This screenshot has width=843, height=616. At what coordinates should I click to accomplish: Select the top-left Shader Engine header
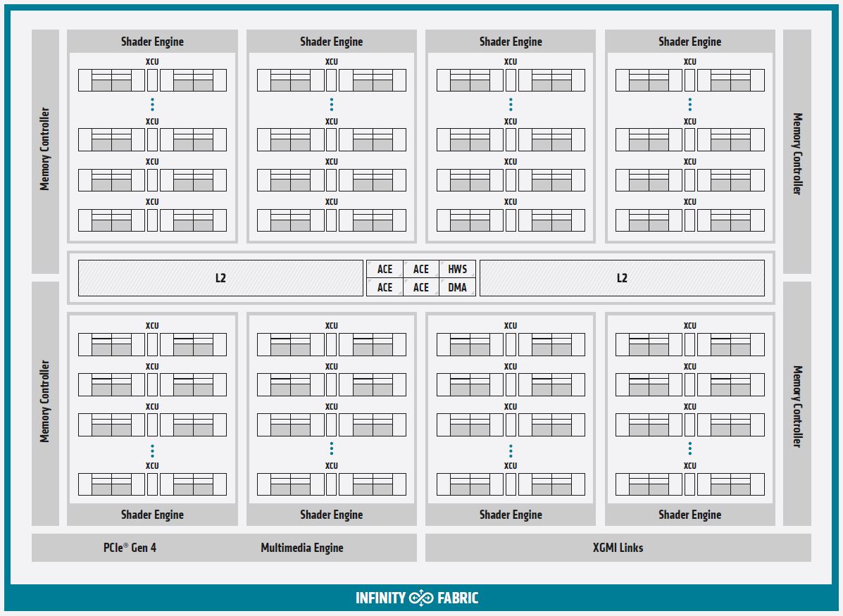click(x=152, y=42)
